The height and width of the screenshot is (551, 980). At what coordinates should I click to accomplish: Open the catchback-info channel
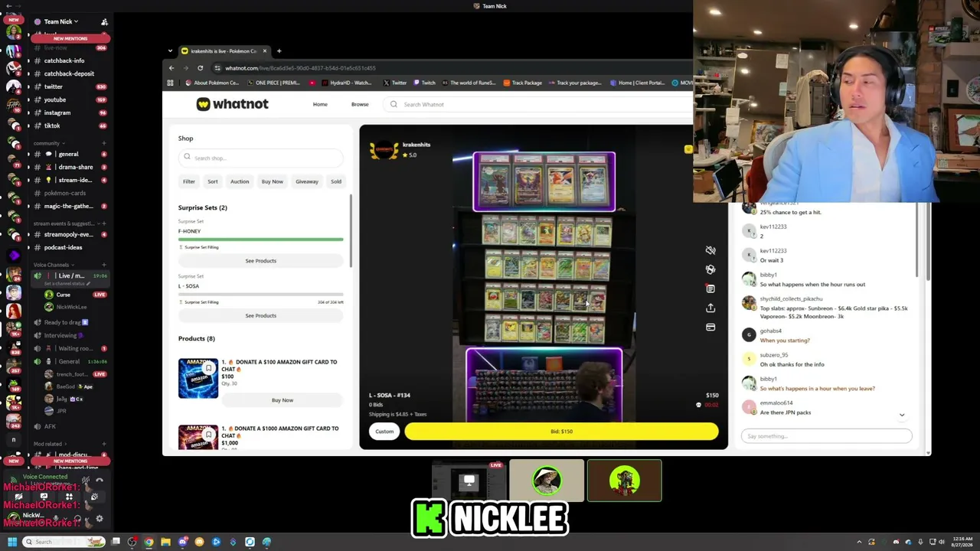point(64,60)
